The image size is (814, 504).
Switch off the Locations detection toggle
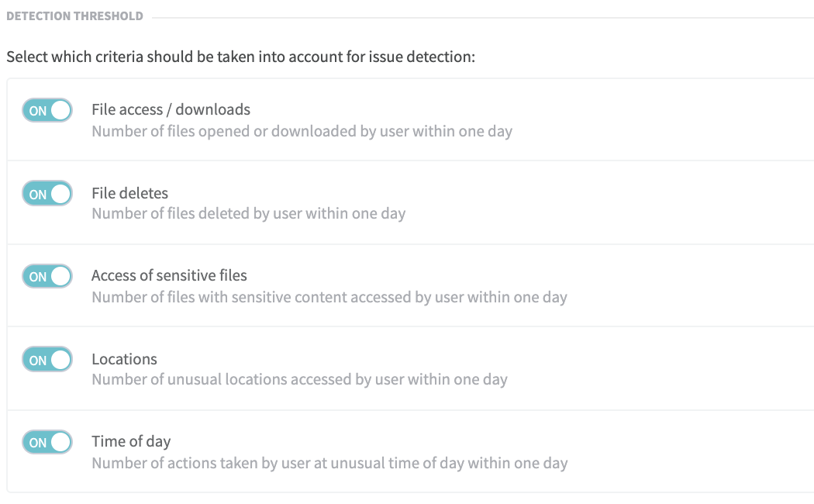coord(47,360)
